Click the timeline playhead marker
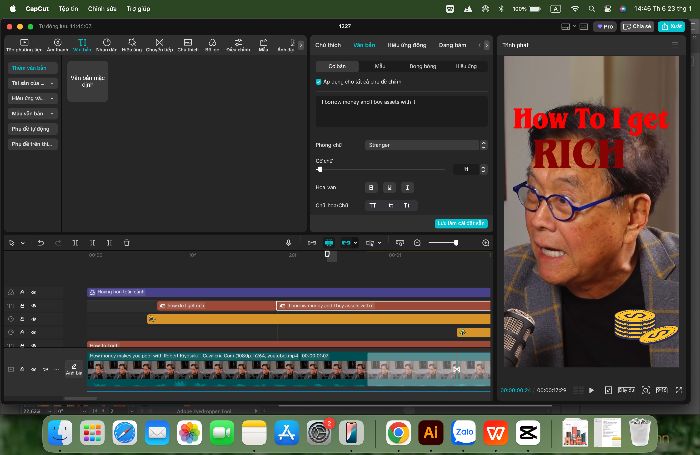This screenshot has width=700, height=455. coord(327,254)
